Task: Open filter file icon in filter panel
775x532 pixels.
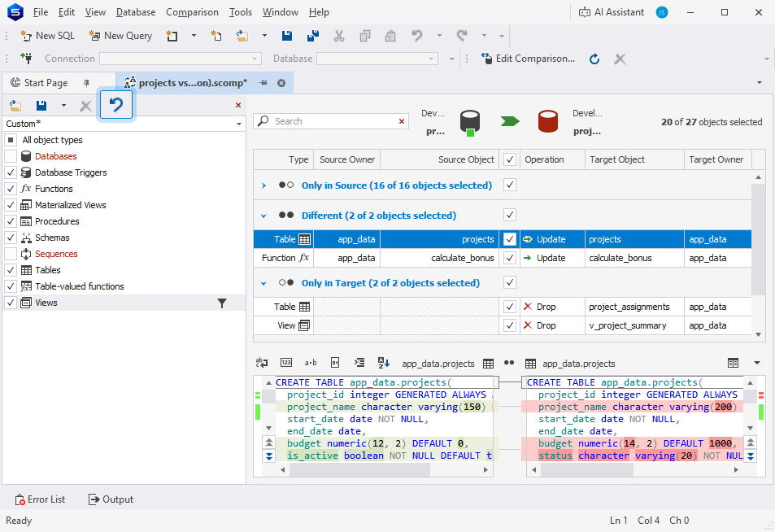Action: [x=15, y=105]
